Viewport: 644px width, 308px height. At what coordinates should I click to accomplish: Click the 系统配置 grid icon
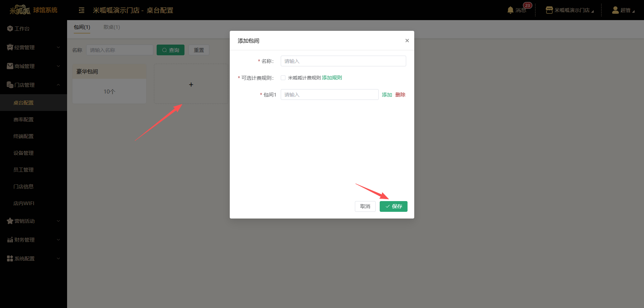coord(10,259)
